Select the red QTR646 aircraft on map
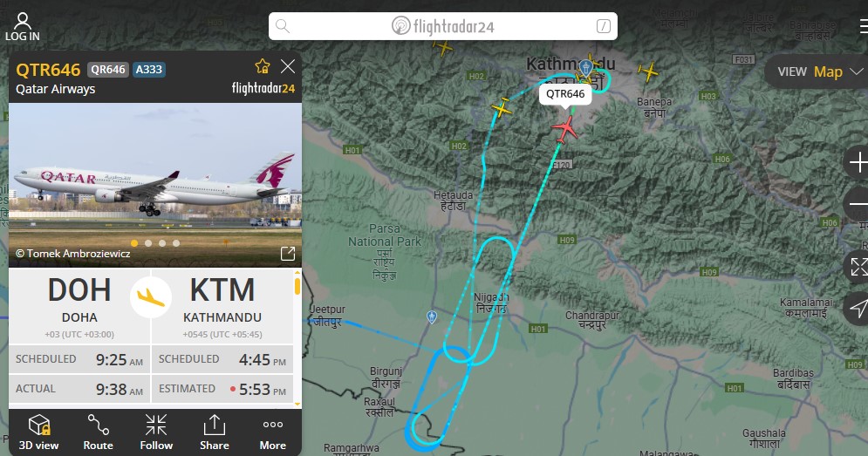The image size is (868, 456). click(565, 129)
